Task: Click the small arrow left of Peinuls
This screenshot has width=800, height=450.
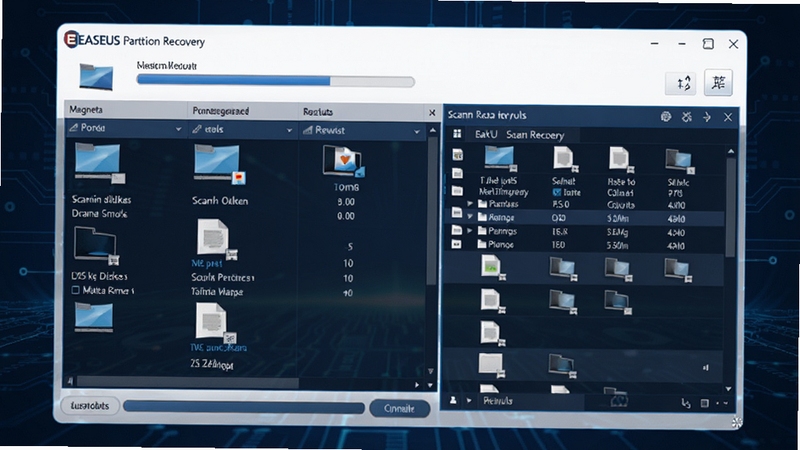Action: (469, 401)
